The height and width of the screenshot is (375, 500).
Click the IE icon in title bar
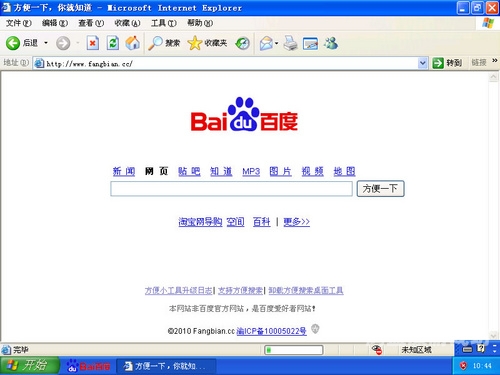(x=6, y=7)
